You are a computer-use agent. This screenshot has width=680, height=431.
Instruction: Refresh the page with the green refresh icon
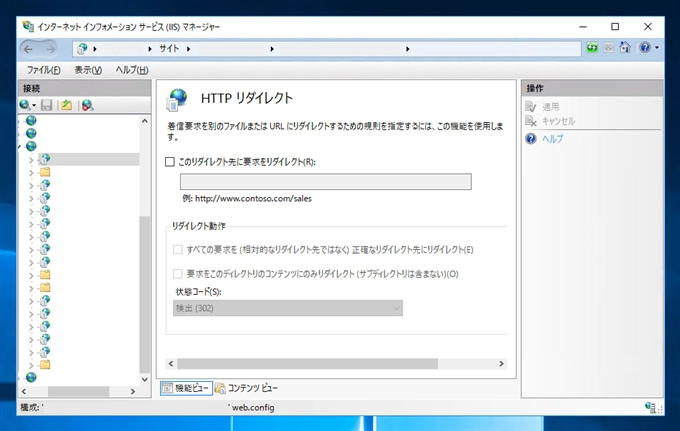point(592,47)
